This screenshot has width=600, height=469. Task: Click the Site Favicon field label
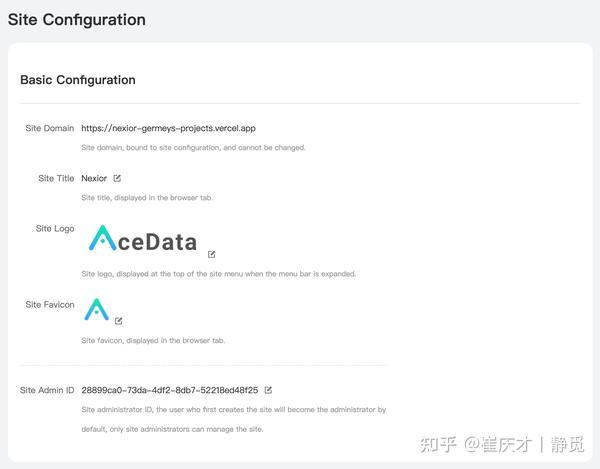[x=50, y=305]
